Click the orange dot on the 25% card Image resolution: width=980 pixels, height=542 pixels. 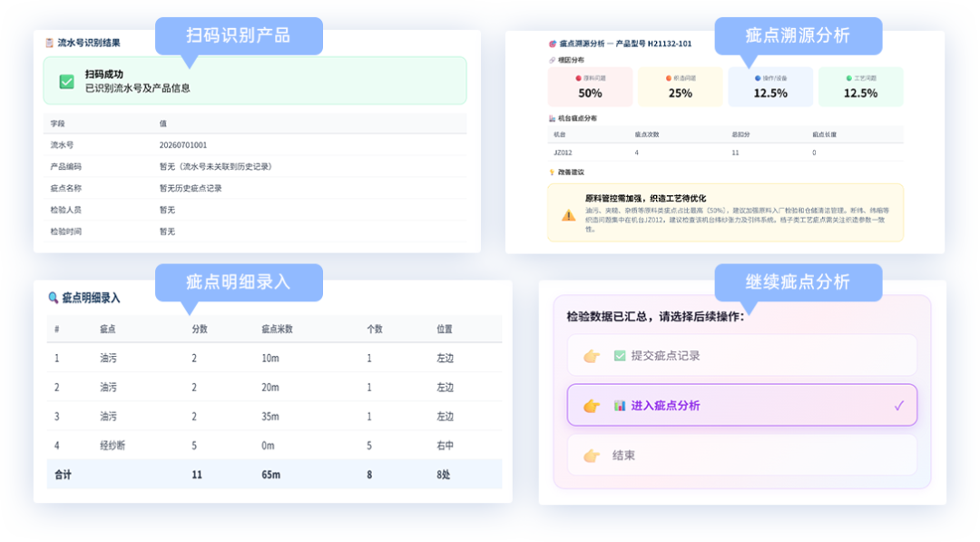click(668, 78)
